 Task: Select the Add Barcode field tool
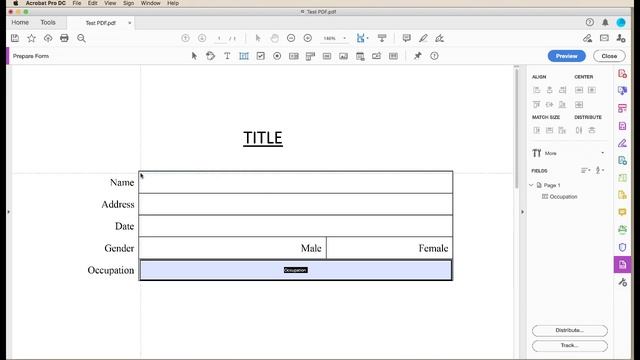[x=393, y=56]
